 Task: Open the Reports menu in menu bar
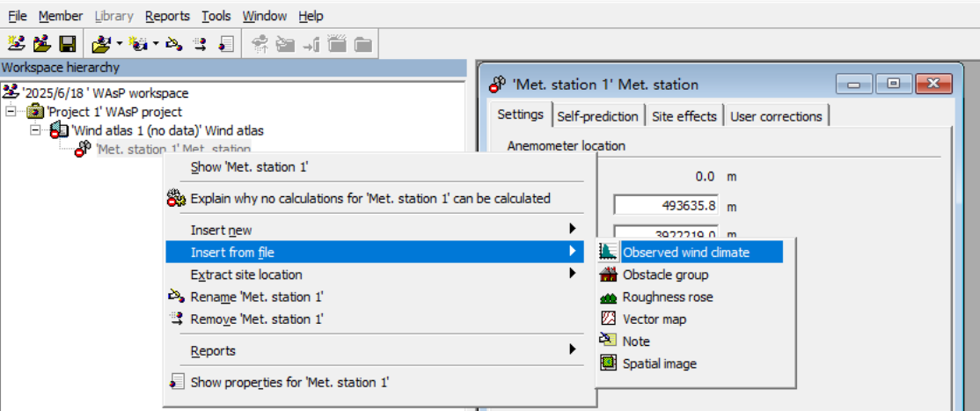click(167, 16)
